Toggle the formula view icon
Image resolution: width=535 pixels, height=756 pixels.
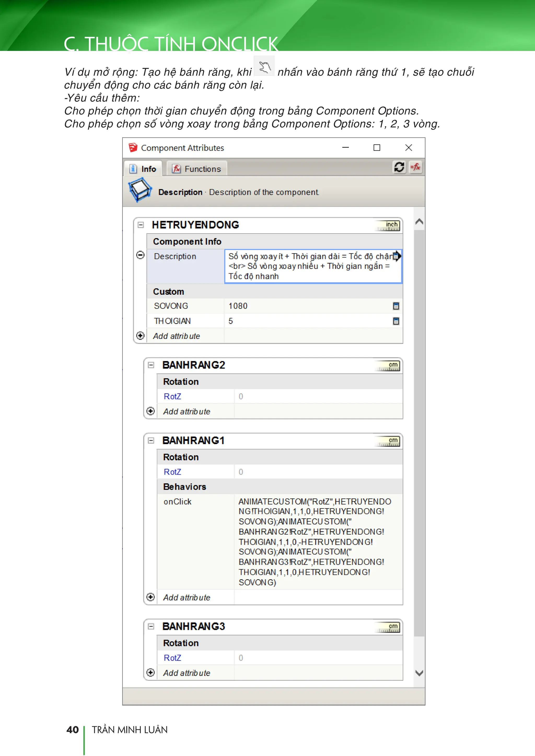(x=415, y=167)
